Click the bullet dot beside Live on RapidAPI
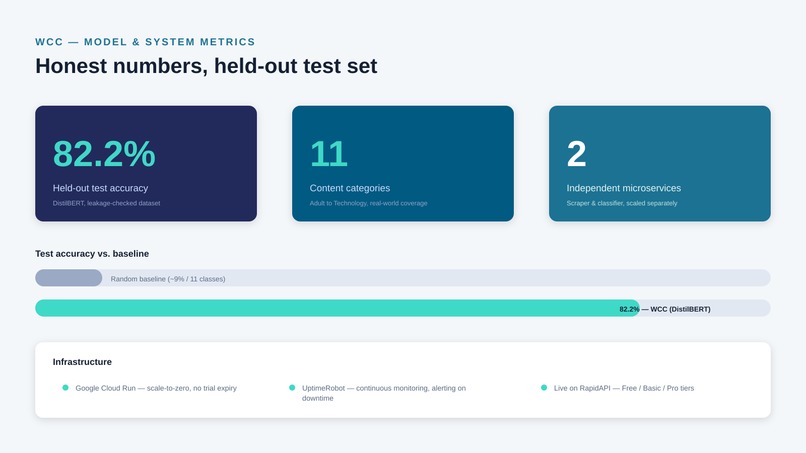Viewport: 806px width, 453px height. pos(544,388)
